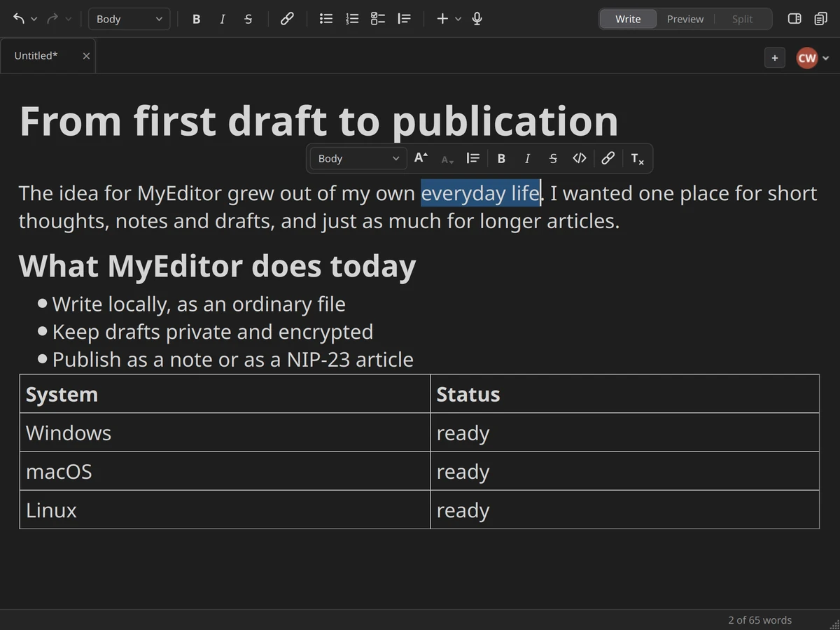Increase font size in floating toolbar
Viewport: 840px width, 630px height.
pyautogui.click(x=421, y=158)
